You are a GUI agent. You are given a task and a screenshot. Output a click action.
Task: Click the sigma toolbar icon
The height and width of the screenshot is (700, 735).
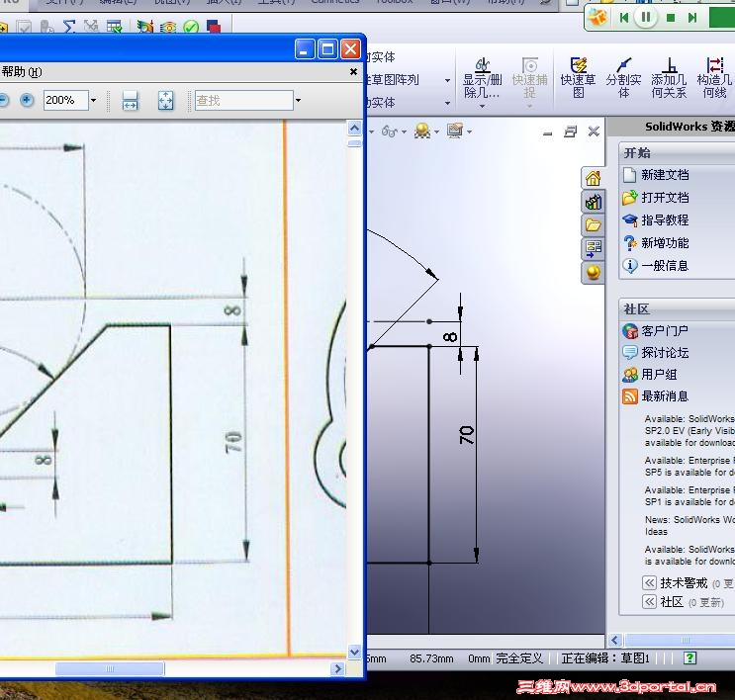[x=69, y=27]
